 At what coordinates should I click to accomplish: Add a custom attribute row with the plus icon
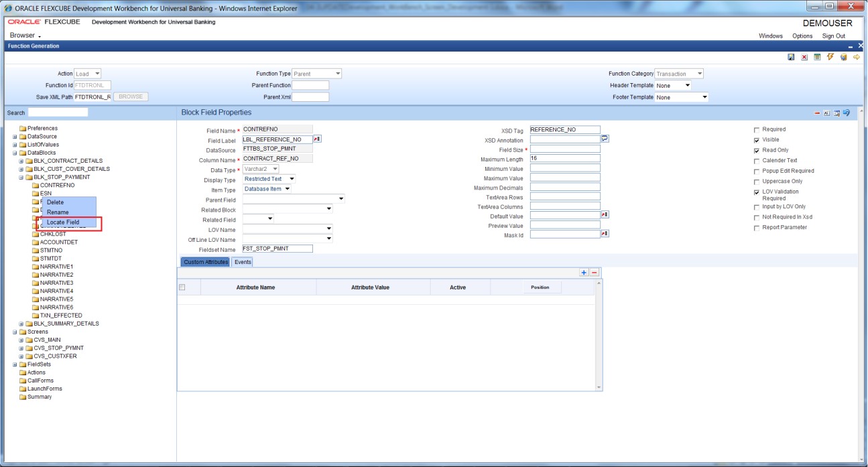click(584, 273)
